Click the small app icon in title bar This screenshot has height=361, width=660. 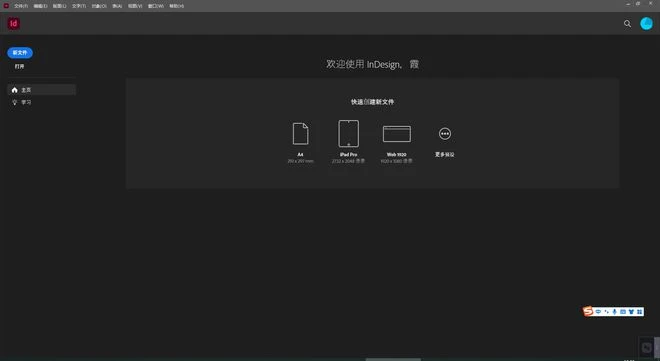point(6,6)
